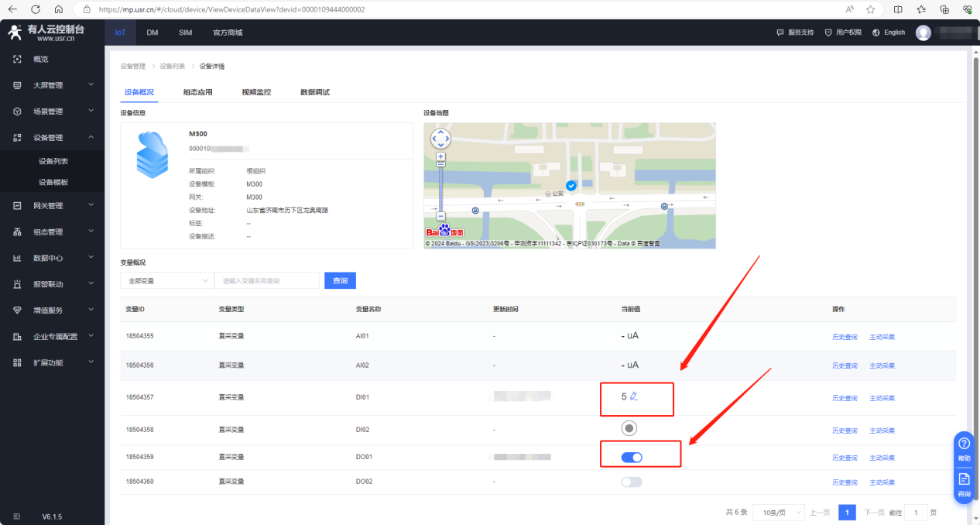The image size is (980, 525).
Task: Click the map zoom slider bar
Action: tap(440, 186)
